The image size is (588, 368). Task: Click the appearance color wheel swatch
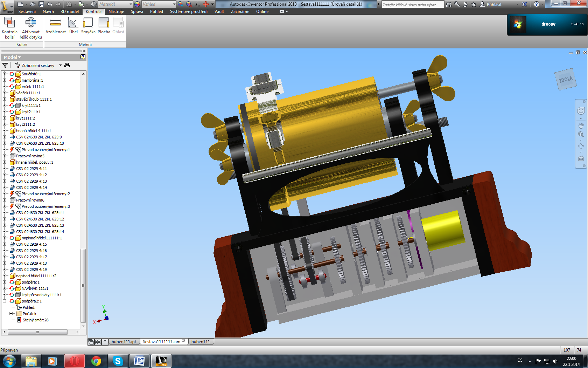(x=137, y=4)
